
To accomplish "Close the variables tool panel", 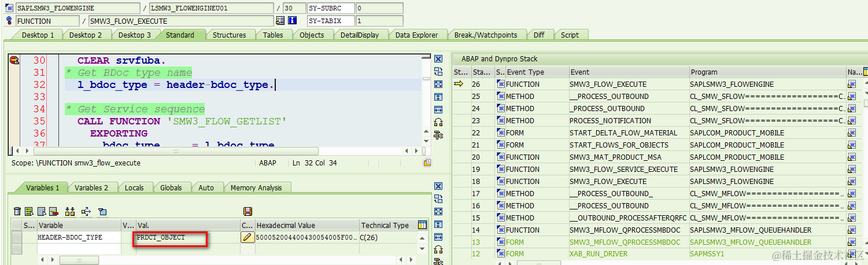I will pos(438,186).
